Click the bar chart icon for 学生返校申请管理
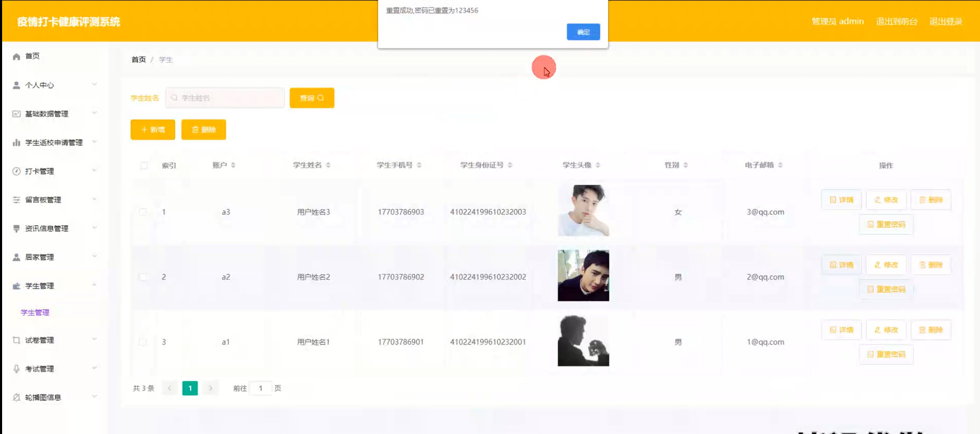 pos(16,143)
